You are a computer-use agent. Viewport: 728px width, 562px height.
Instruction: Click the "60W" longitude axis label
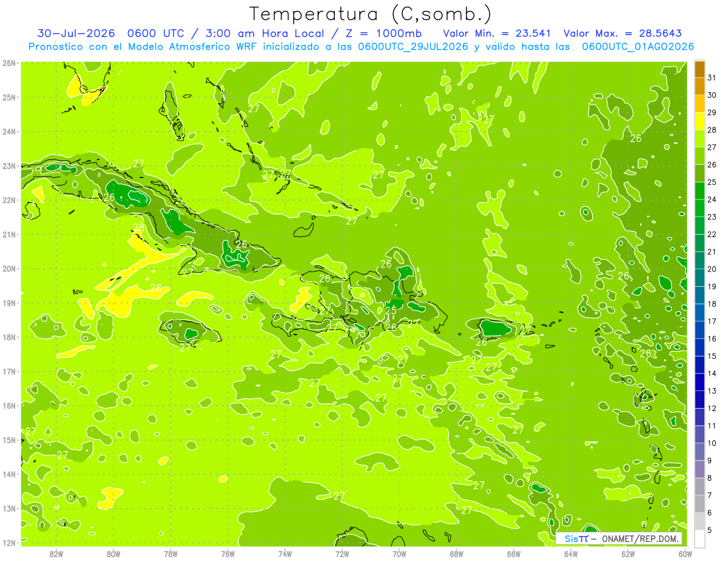(685, 554)
